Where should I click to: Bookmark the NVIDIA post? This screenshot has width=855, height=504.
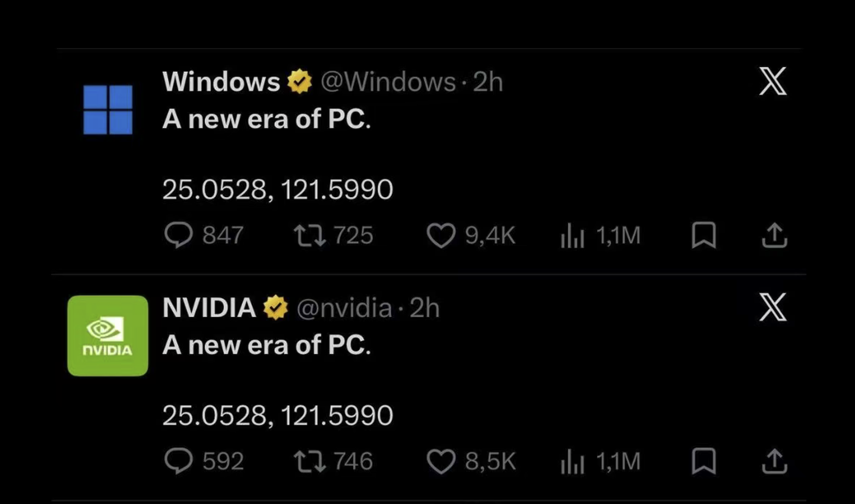pyautogui.click(x=704, y=461)
